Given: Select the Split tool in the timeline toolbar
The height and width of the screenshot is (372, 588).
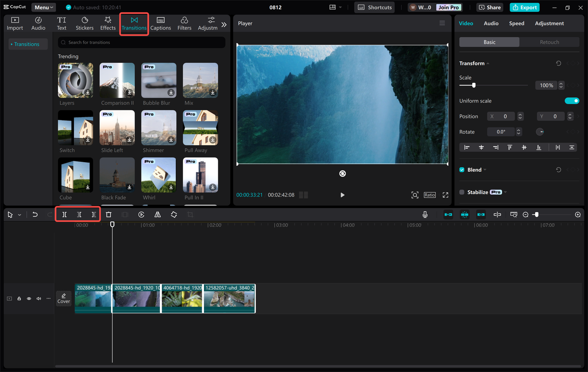Looking at the screenshot, I should 64,214.
